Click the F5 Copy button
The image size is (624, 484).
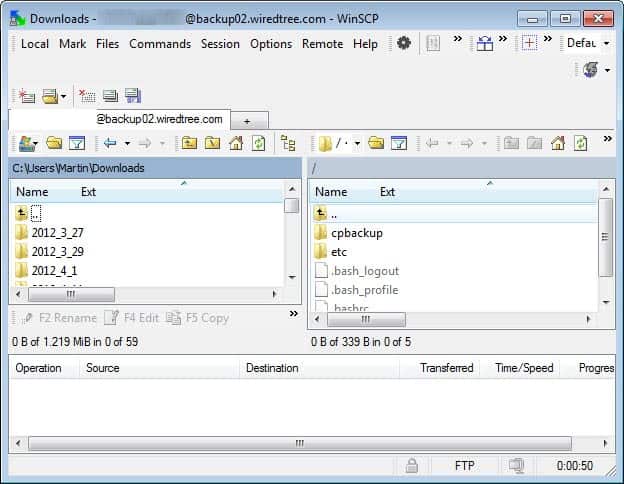click(x=197, y=318)
